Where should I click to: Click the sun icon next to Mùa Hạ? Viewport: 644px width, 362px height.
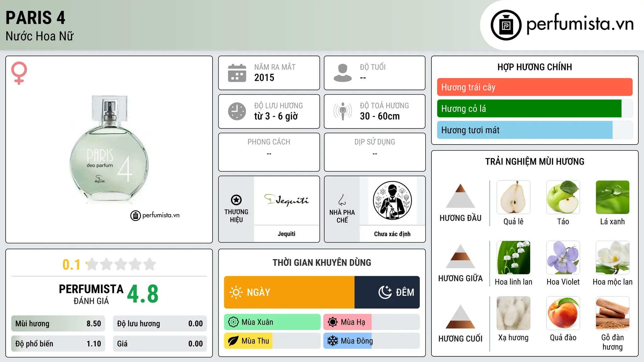point(333,322)
